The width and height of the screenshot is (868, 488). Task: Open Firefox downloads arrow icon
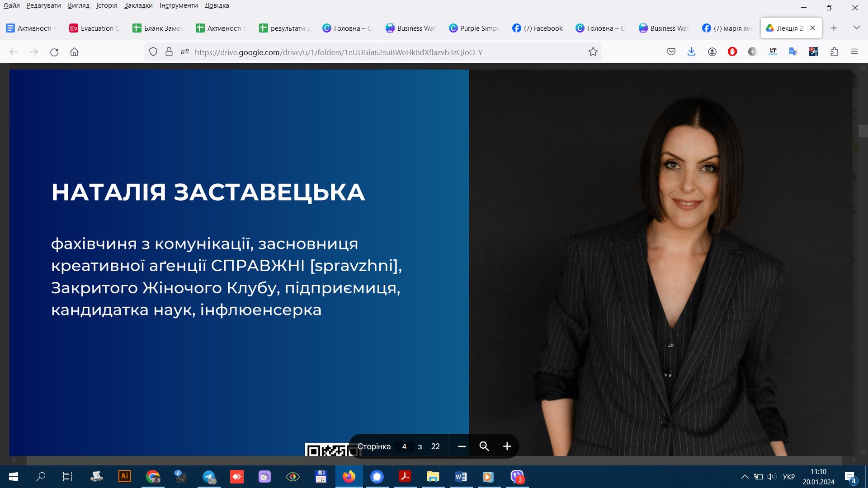[x=691, y=52]
